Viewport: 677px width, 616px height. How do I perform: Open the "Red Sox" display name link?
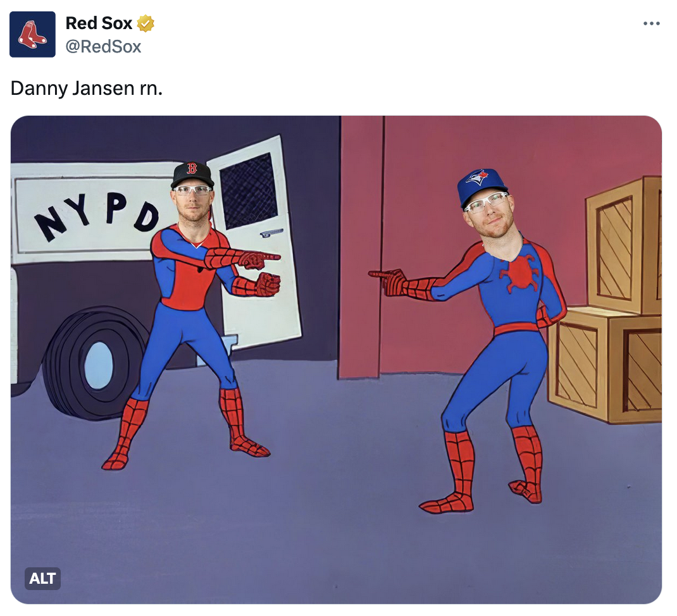(99, 23)
